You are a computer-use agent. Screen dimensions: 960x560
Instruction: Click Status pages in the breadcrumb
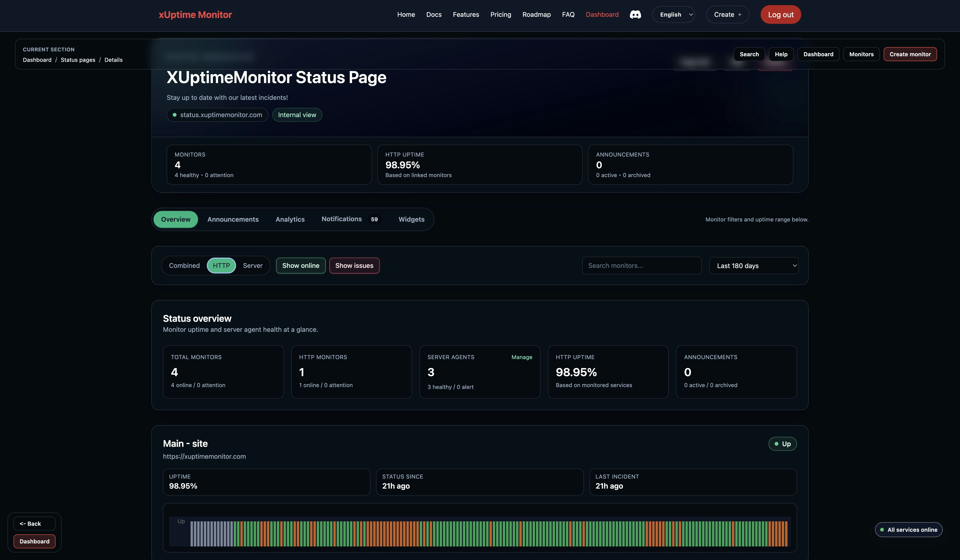coord(78,60)
